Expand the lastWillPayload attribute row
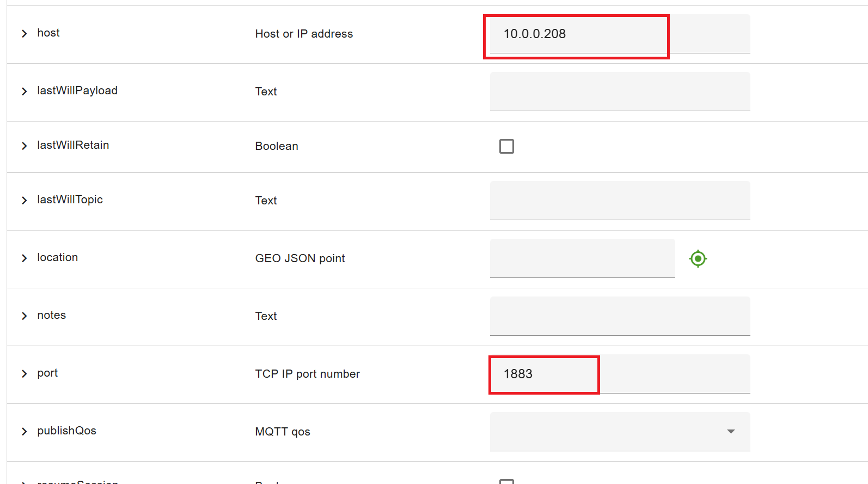Viewport: 868px width, 484px height. (x=24, y=92)
